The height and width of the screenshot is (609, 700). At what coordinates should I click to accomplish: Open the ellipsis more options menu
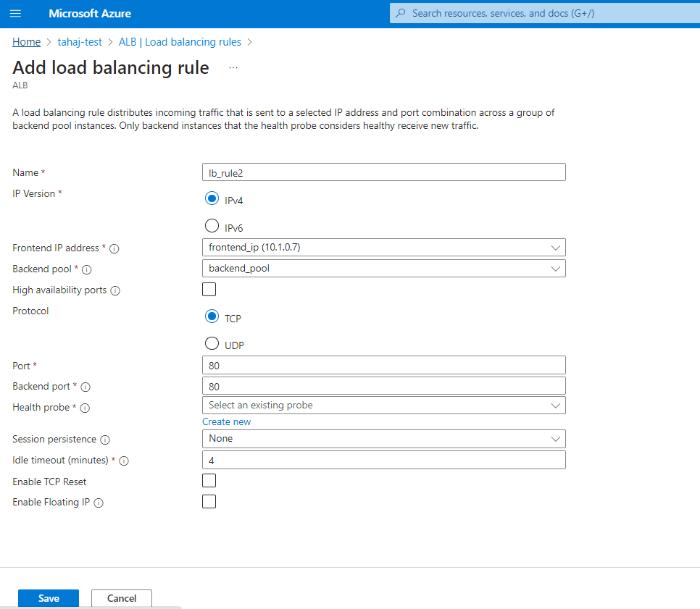pos(233,68)
